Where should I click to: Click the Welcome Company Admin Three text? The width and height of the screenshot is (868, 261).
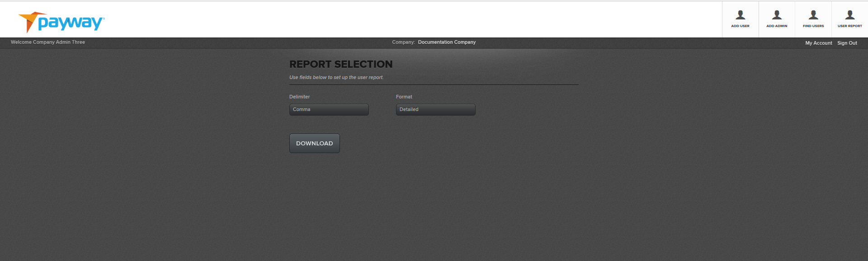click(48, 42)
